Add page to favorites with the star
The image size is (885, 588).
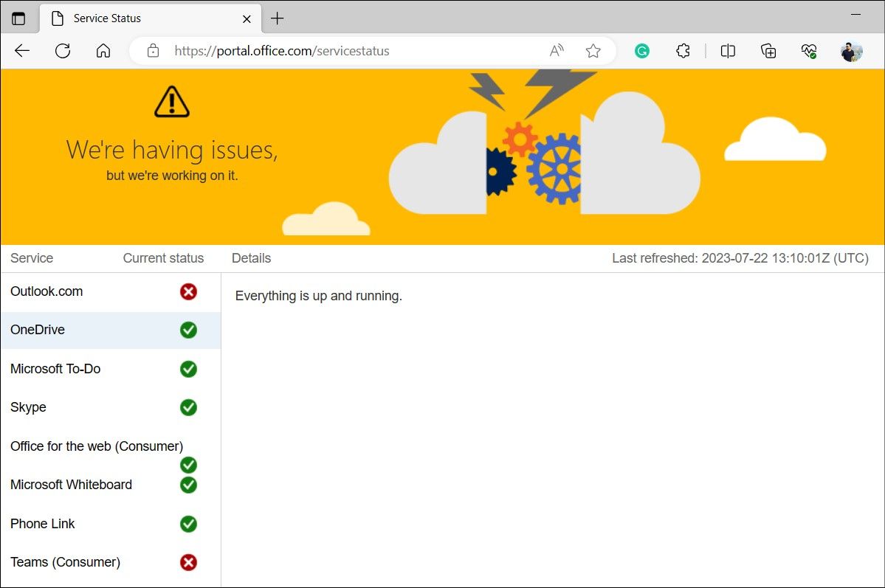click(593, 51)
